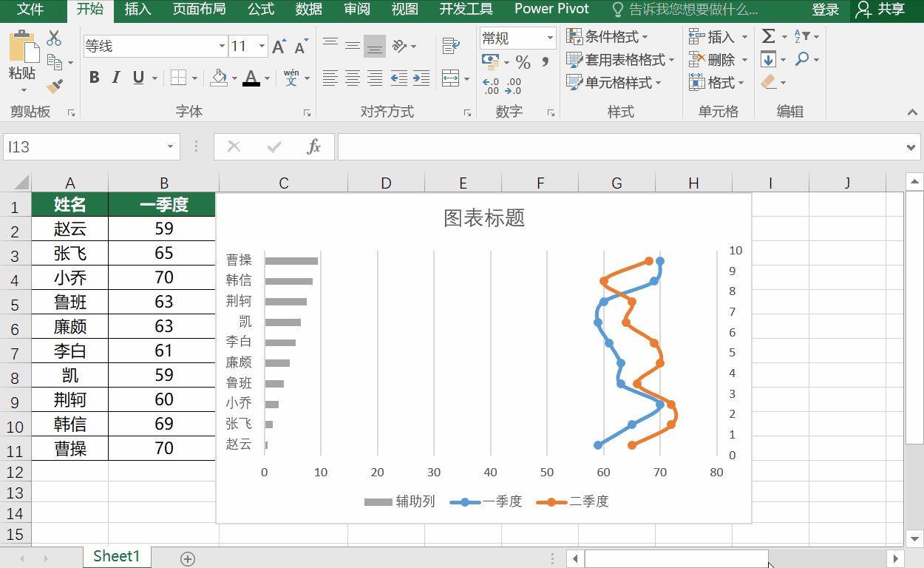Apply percent style format
924x568 pixels.
click(523, 62)
